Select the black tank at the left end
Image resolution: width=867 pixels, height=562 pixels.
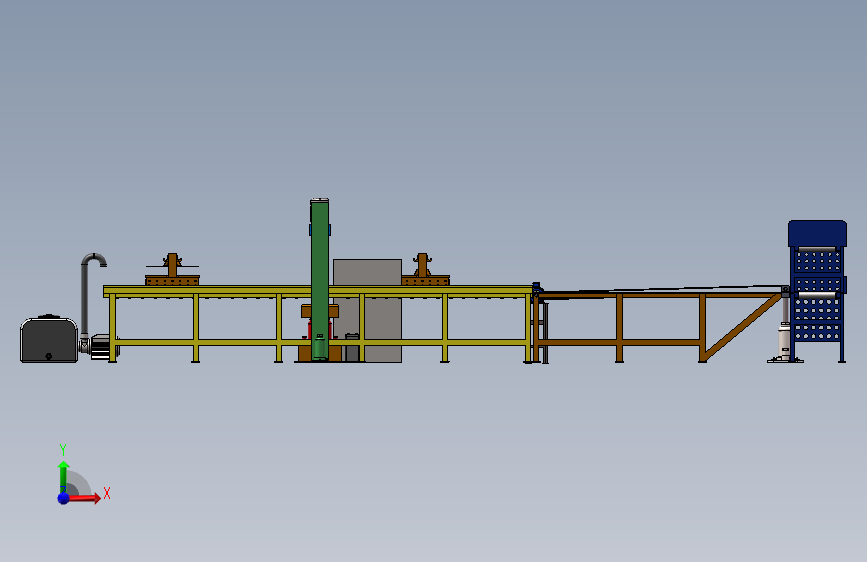click(x=49, y=339)
